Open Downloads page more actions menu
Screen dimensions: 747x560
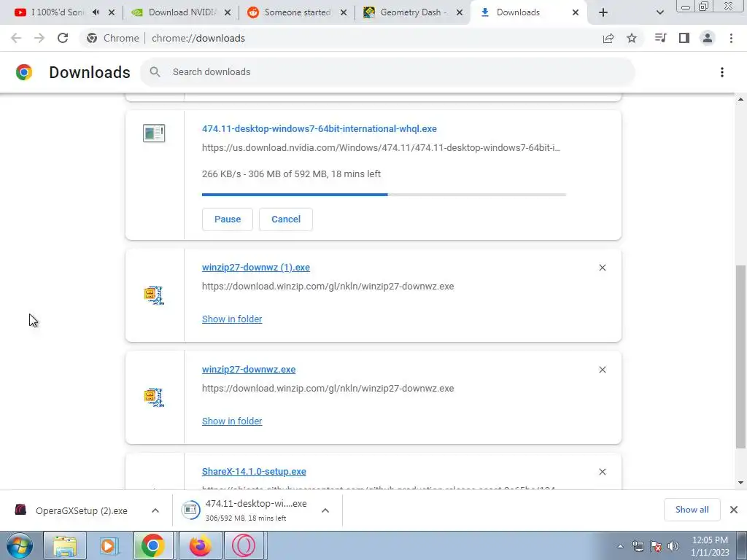tap(722, 72)
